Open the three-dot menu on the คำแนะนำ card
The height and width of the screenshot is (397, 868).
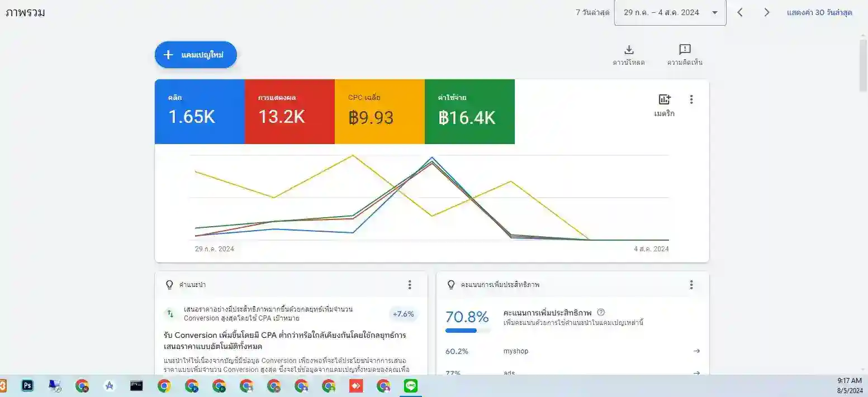410,285
